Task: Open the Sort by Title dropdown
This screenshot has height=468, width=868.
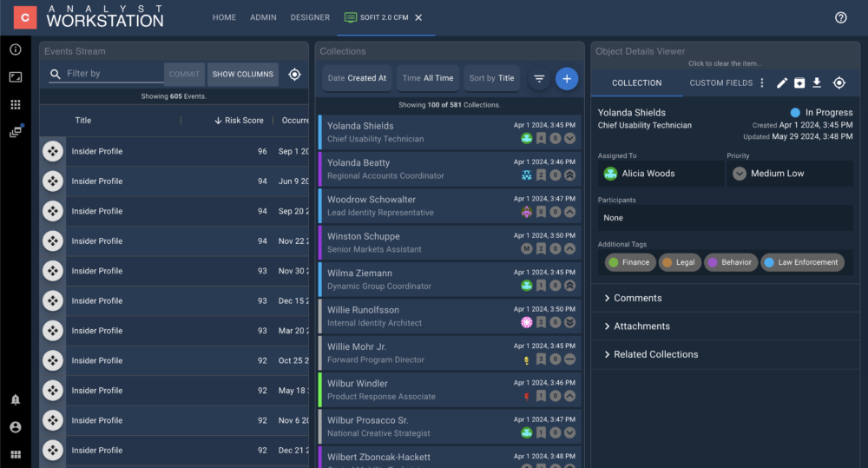Action: [491, 78]
